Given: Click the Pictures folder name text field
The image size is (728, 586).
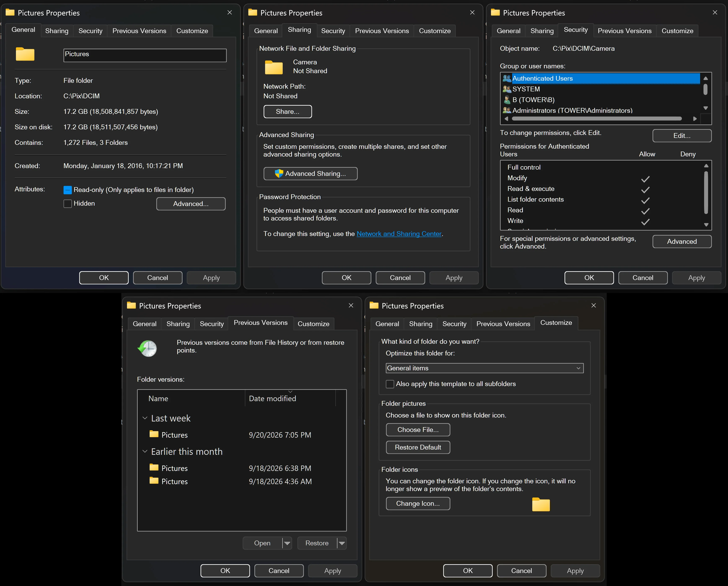Looking at the screenshot, I should coord(145,55).
